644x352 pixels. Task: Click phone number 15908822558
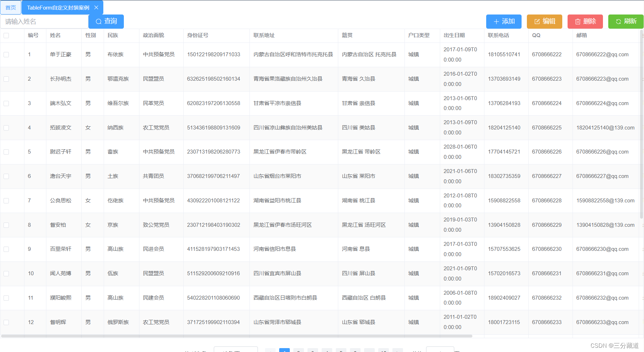504,201
